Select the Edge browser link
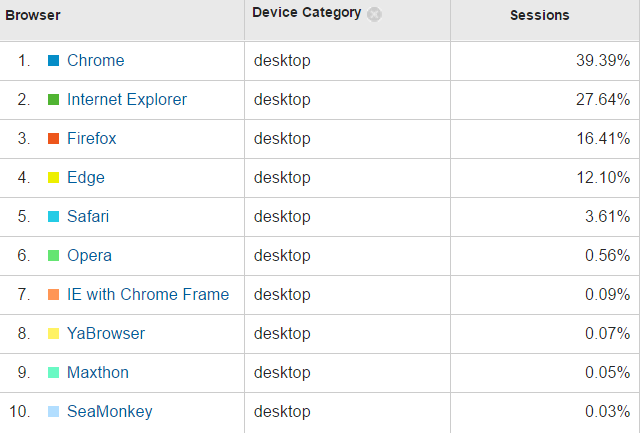Image resolution: width=643 pixels, height=433 pixels. click(x=86, y=178)
